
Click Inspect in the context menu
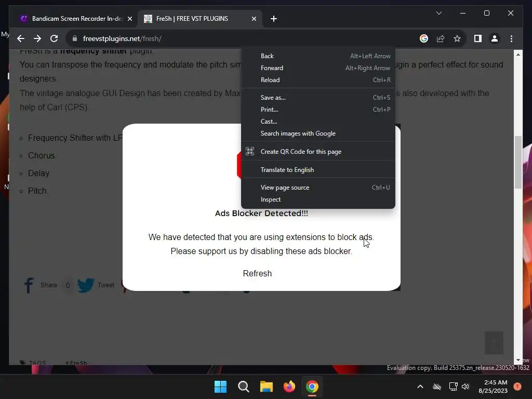318,199
